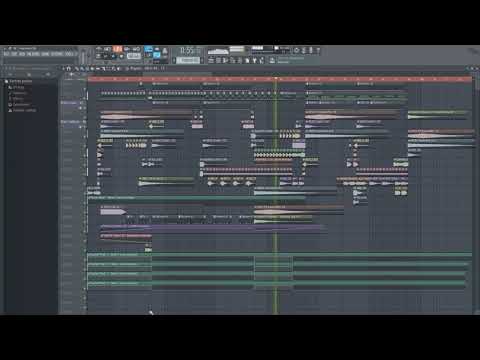Select the Slice tool in playlist toolbar

tap(103, 68)
